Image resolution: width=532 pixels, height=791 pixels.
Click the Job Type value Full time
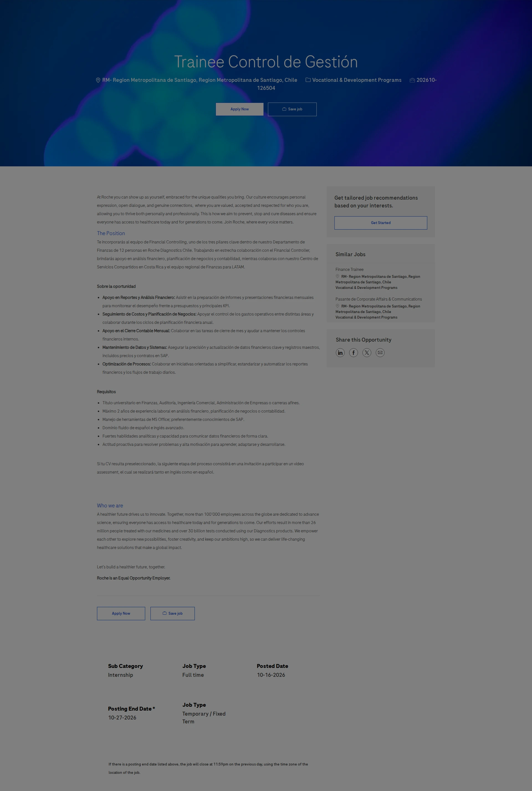(193, 675)
